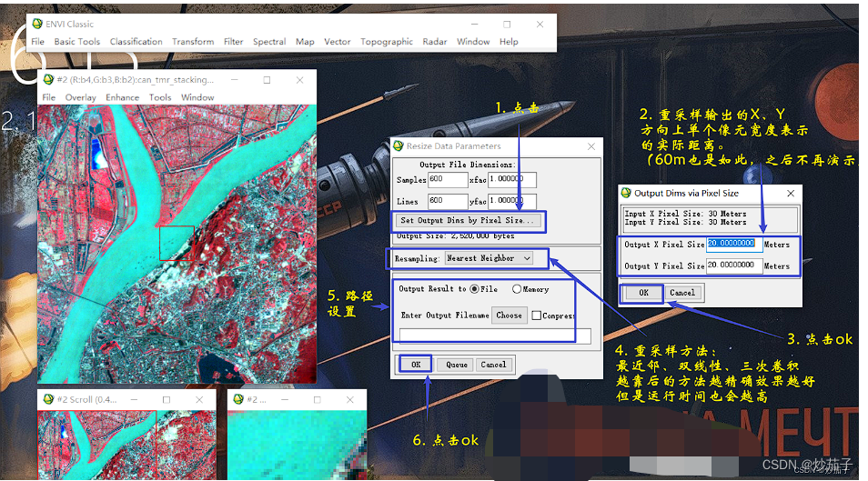Click the Output X Pixel Size field
868x481 pixels.
[x=734, y=244]
